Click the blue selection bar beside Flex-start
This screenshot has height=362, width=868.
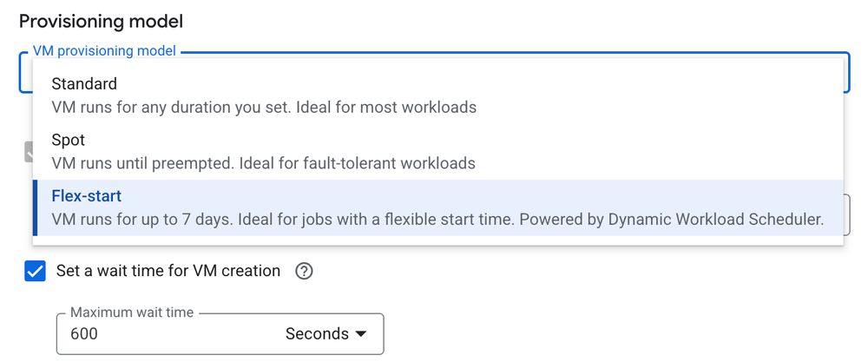[x=35, y=207]
